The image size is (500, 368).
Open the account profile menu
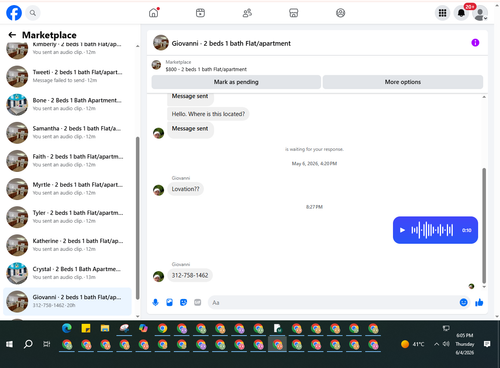coord(480,13)
